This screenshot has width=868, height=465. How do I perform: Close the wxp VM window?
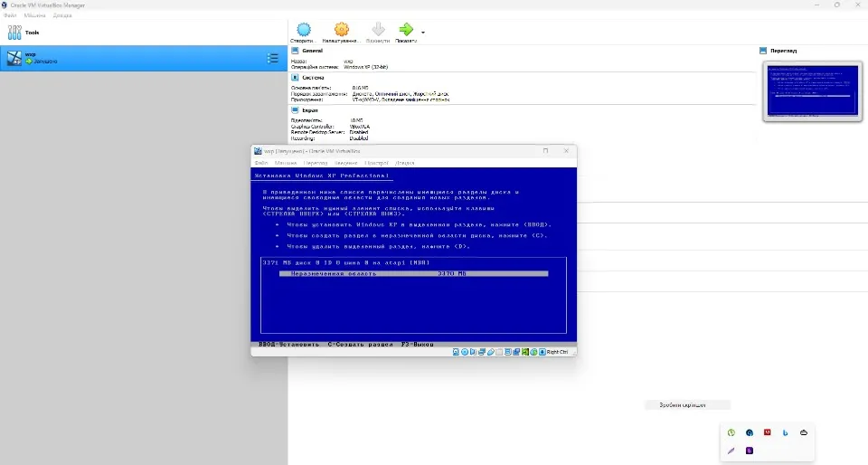pos(566,150)
